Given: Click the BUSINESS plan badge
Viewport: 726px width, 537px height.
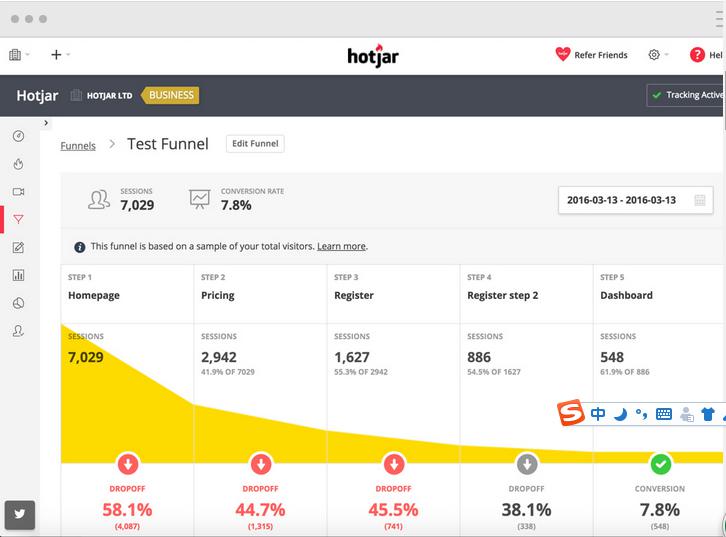Looking at the screenshot, I should 170,95.
